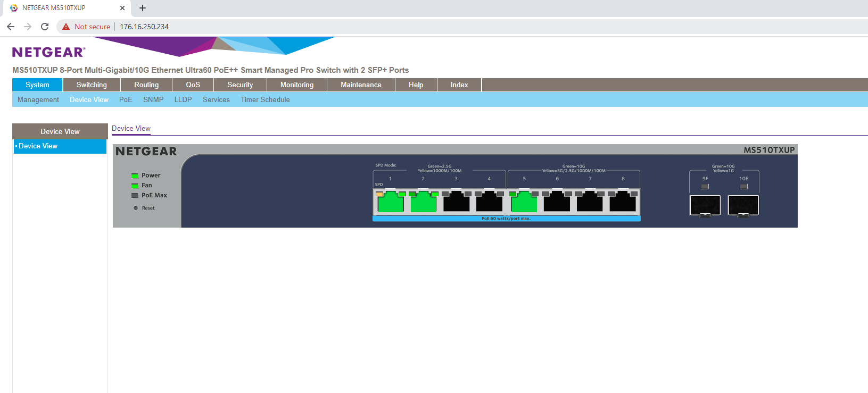Screen dimensions: 868x393
Task: Click the Fan LED indicator
Action: coord(135,186)
